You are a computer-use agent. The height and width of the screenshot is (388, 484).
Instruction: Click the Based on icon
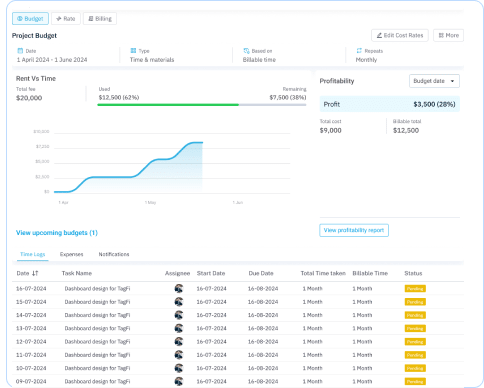246,51
